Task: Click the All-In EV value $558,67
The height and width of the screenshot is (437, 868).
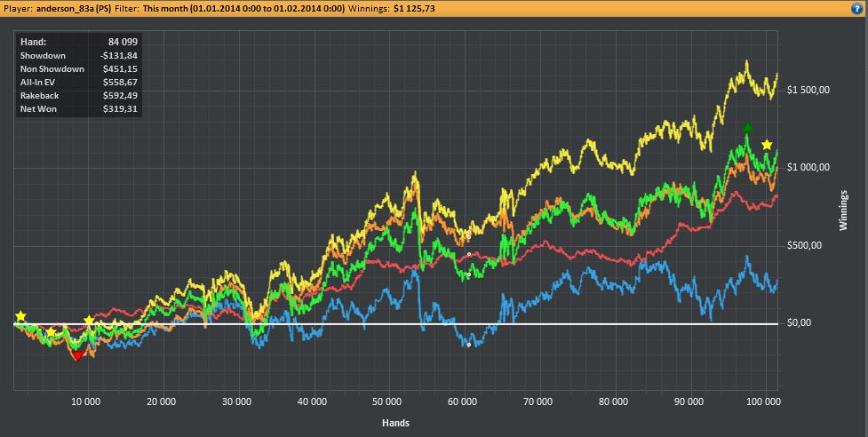Action: (x=120, y=82)
